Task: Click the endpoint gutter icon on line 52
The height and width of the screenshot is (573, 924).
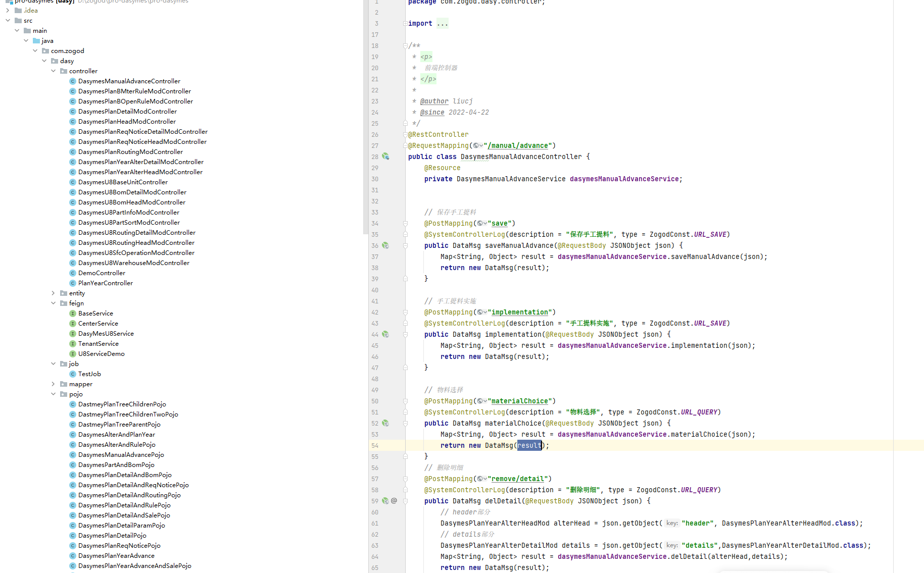Action: click(385, 423)
